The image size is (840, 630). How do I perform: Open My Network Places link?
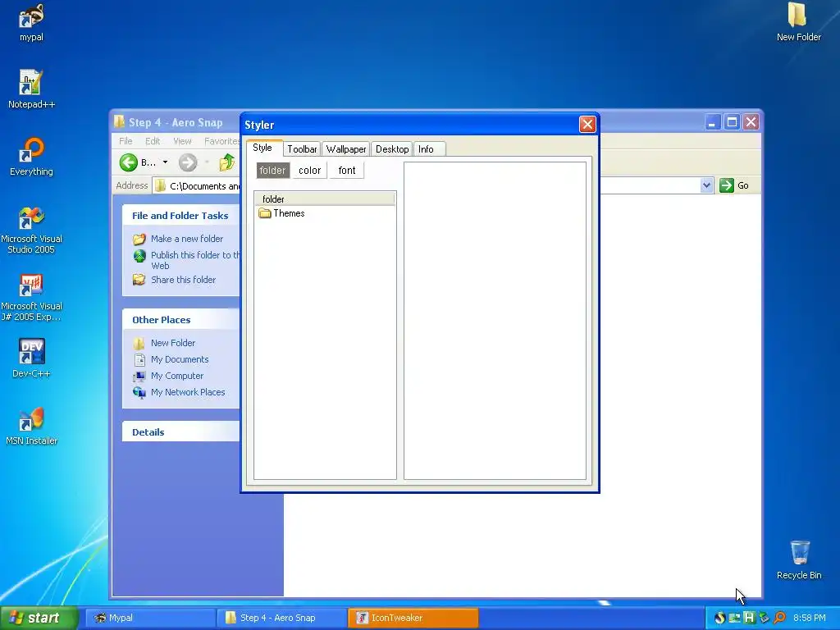tap(188, 392)
